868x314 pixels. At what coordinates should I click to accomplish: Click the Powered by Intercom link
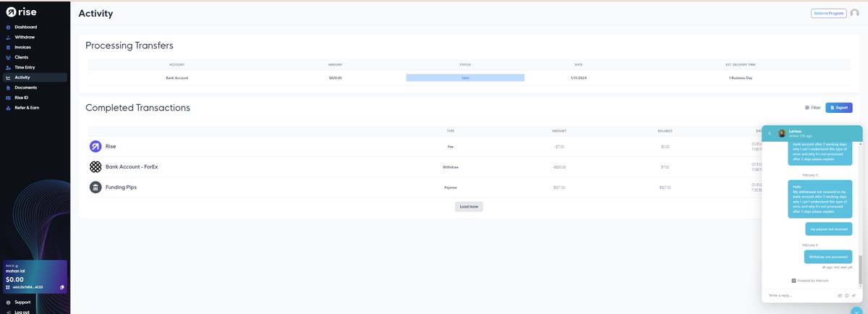point(810,280)
